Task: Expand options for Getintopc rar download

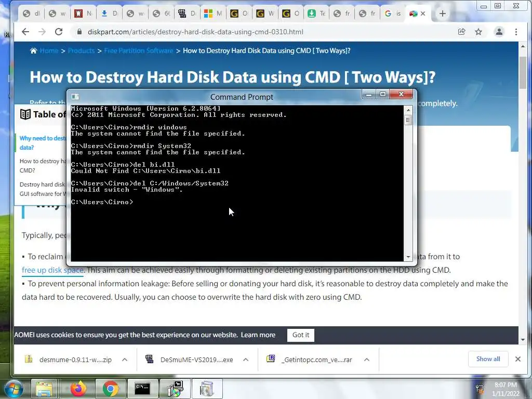Action: 367,360
